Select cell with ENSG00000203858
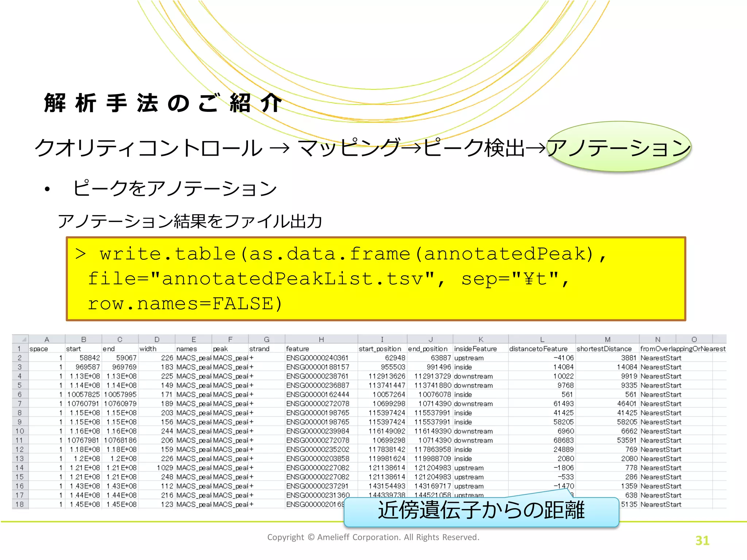 tap(321, 459)
